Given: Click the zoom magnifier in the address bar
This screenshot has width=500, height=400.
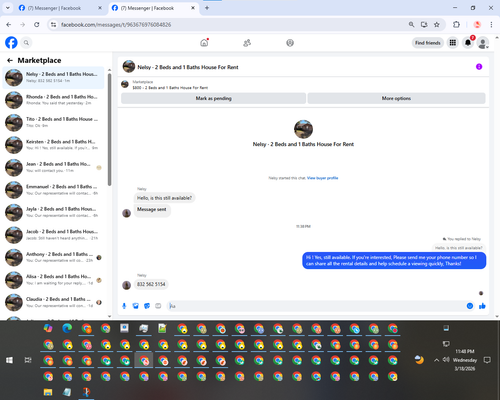Looking at the screenshot, I should click(412, 24).
